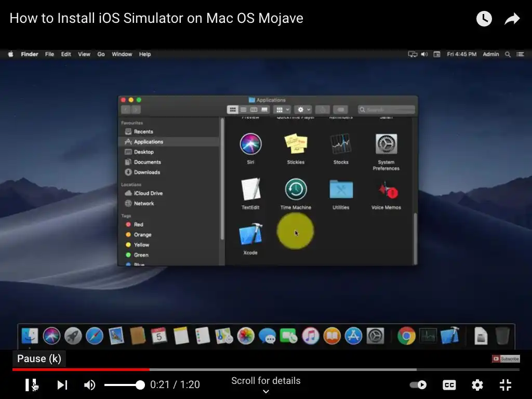Viewport: 532px width, 399px height.
Task: Open the Finder menu
Action: click(x=30, y=54)
